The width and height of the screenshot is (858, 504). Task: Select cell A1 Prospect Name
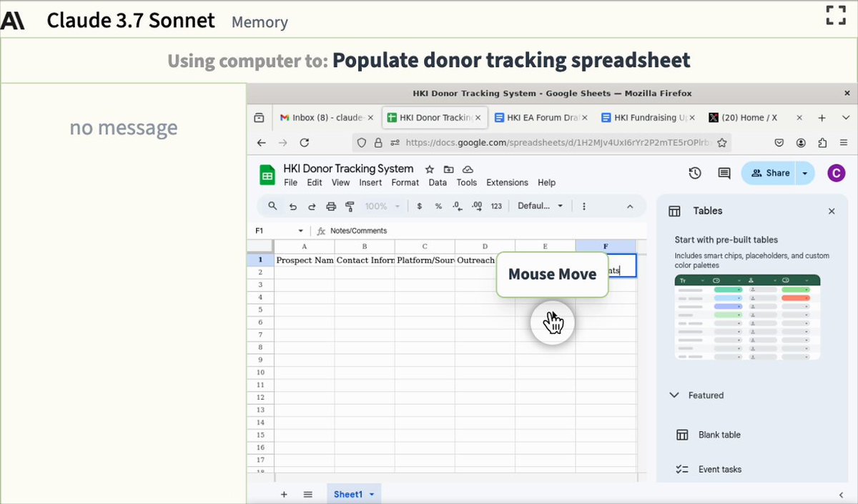[305, 260]
